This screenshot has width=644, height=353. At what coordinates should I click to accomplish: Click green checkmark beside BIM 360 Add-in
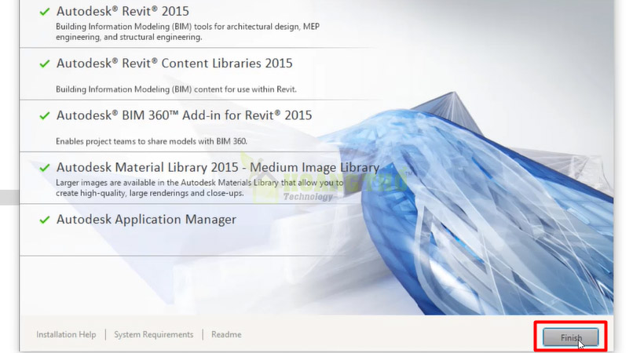coord(44,116)
